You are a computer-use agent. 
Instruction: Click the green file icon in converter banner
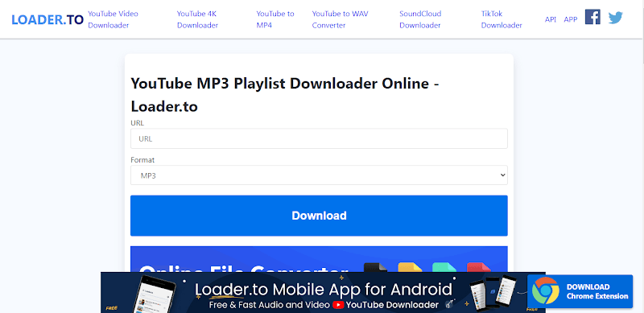coord(444,267)
